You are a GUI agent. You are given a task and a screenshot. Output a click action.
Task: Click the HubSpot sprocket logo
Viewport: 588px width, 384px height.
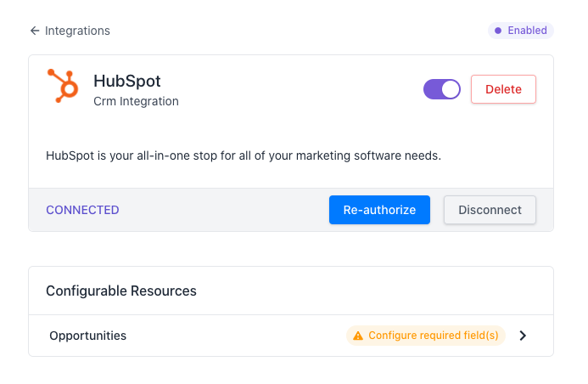click(63, 86)
